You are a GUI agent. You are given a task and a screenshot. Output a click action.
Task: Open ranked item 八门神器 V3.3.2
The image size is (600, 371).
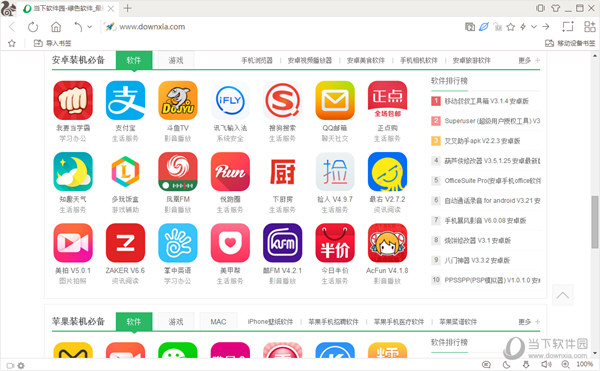pyautogui.click(x=477, y=260)
